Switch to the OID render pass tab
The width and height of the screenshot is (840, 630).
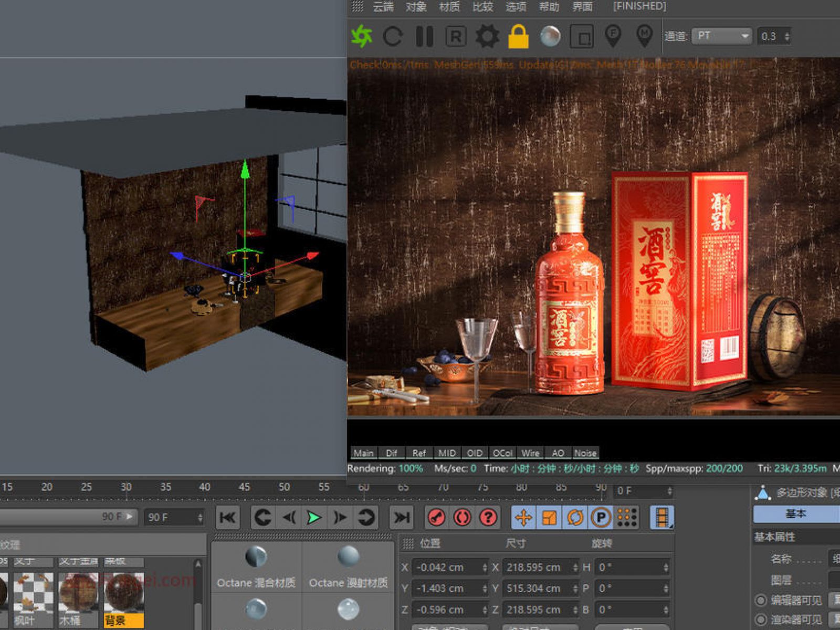pos(475,453)
